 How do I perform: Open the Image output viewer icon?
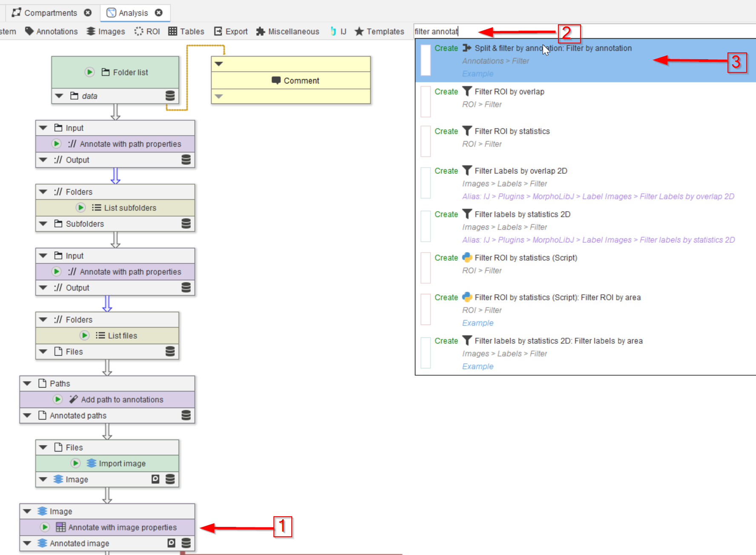click(x=155, y=479)
